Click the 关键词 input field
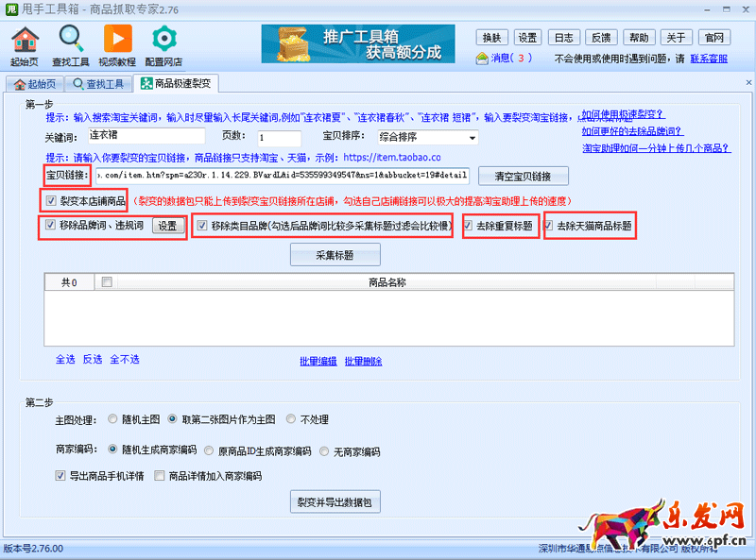The height and width of the screenshot is (560, 756). (x=145, y=138)
